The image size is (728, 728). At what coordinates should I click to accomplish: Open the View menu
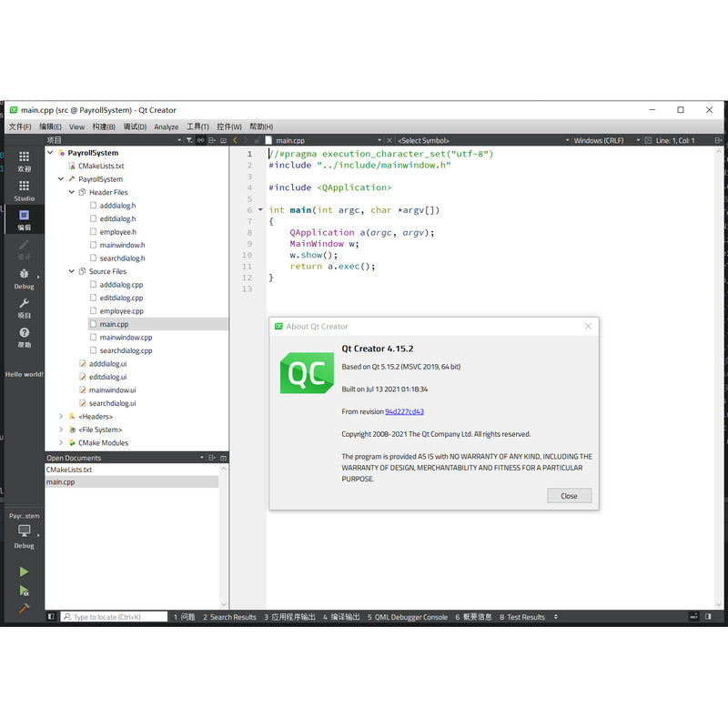tap(77, 126)
